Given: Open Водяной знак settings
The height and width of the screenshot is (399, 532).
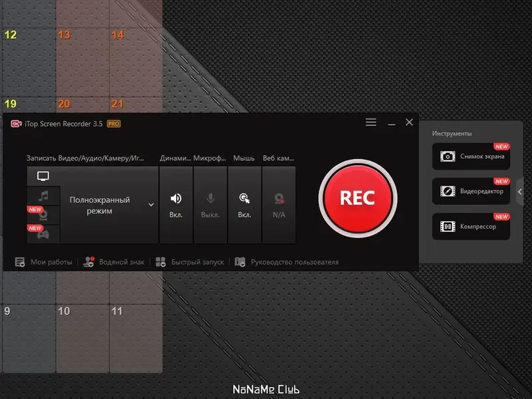Looking at the screenshot, I should 122,262.
